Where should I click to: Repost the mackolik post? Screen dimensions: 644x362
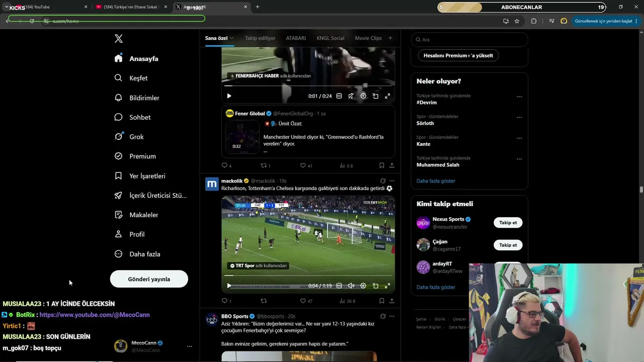(x=263, y=301)
